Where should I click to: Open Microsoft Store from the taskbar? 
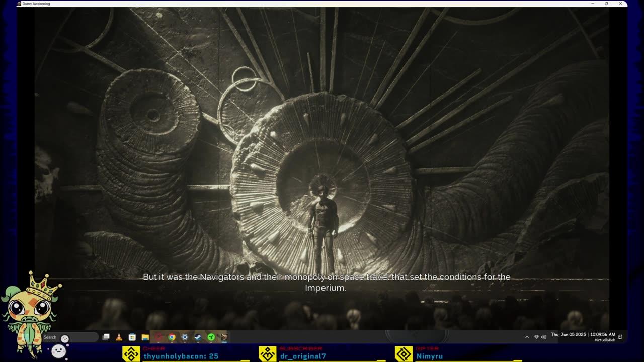[132, 337]
